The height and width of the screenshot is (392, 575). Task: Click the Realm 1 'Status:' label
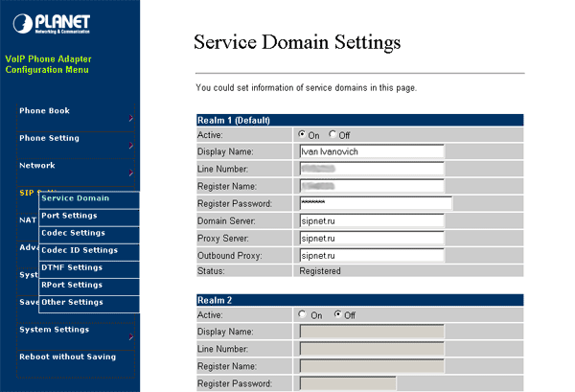(x=211, y=271)
